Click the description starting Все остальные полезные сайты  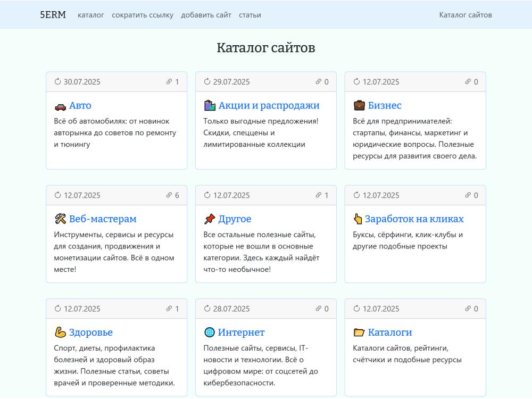(x=261, y=252)
